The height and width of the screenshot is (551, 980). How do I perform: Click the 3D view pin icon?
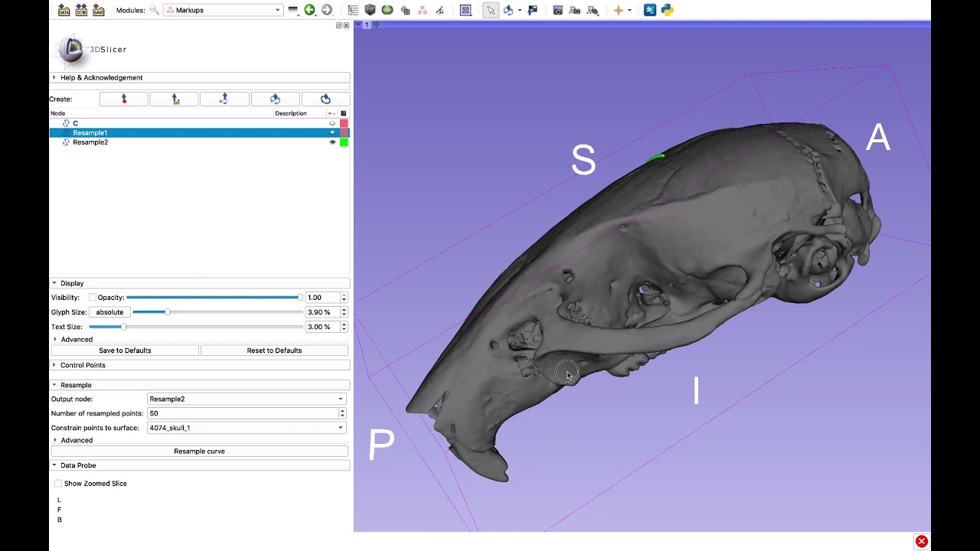[358, 25]
